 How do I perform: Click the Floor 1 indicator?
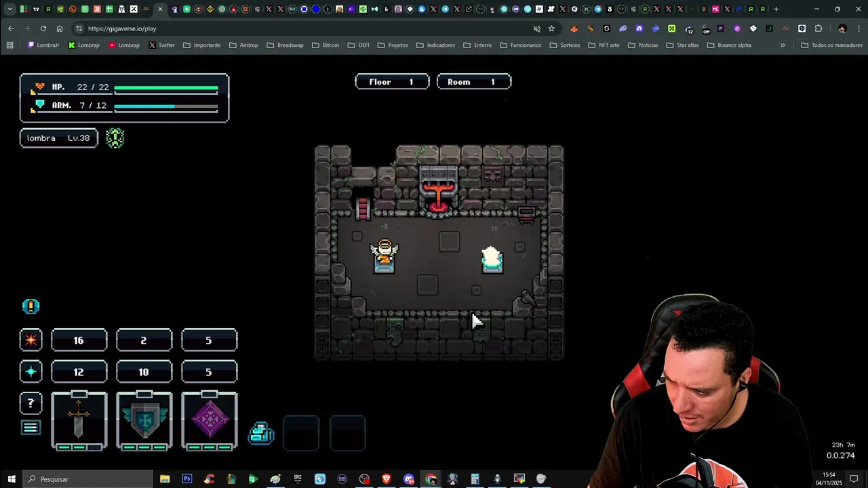(x=392, y=82)
